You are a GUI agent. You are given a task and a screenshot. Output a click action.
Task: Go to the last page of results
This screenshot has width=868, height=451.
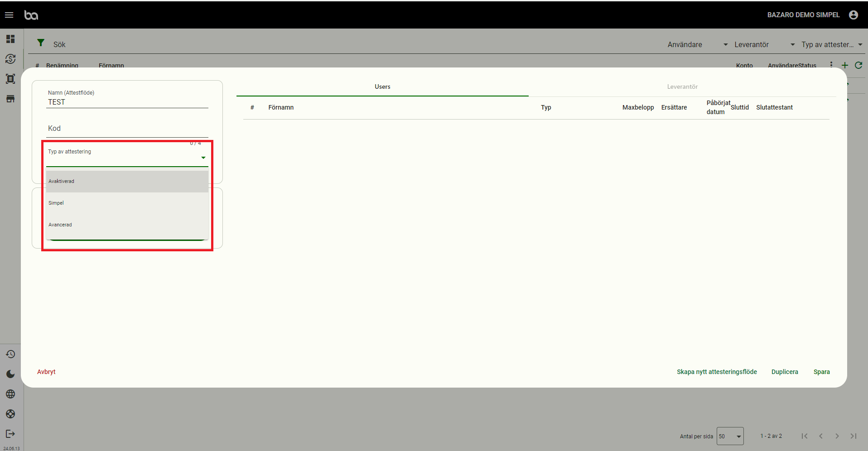854,436
